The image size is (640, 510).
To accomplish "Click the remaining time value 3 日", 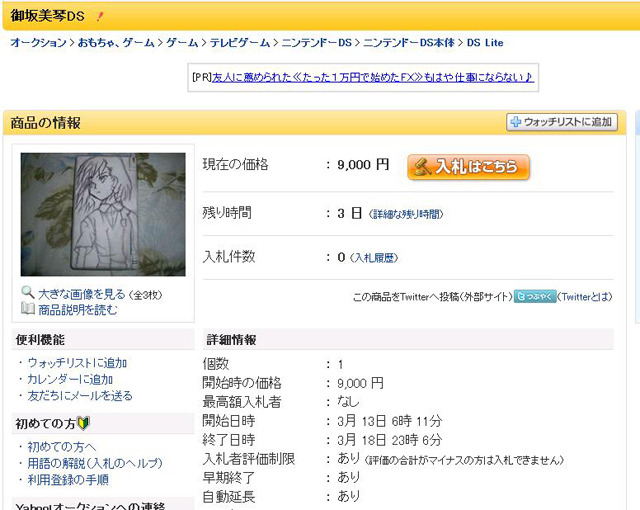I will (349, 213).
